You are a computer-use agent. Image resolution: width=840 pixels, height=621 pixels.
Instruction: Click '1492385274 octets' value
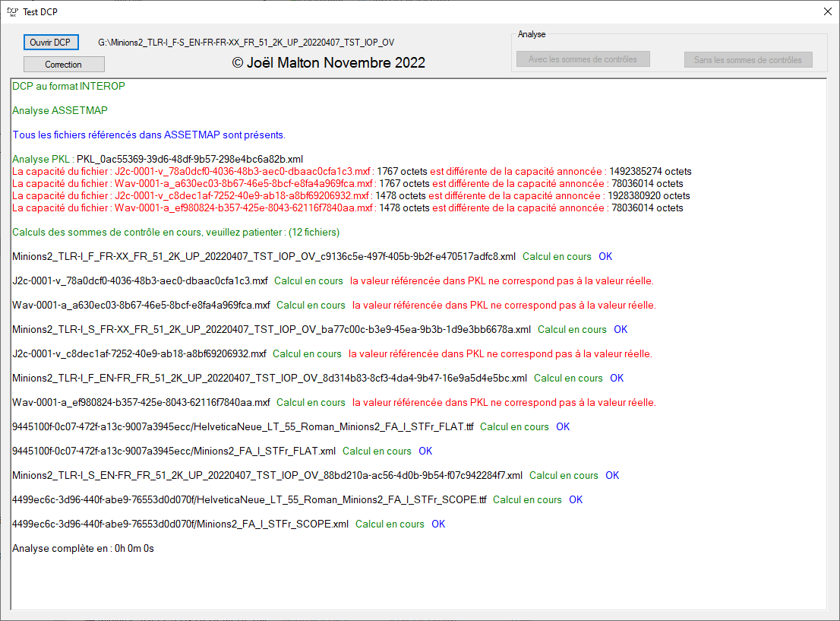click(x=650, y=172)
